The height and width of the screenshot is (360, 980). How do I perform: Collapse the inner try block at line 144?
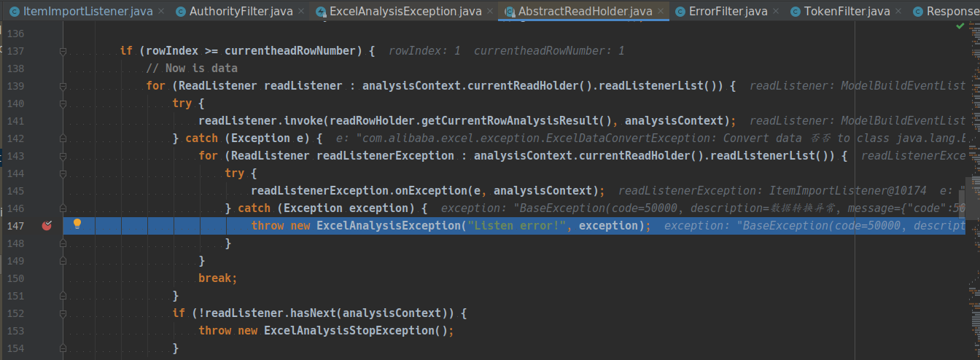tap(63, 173)
